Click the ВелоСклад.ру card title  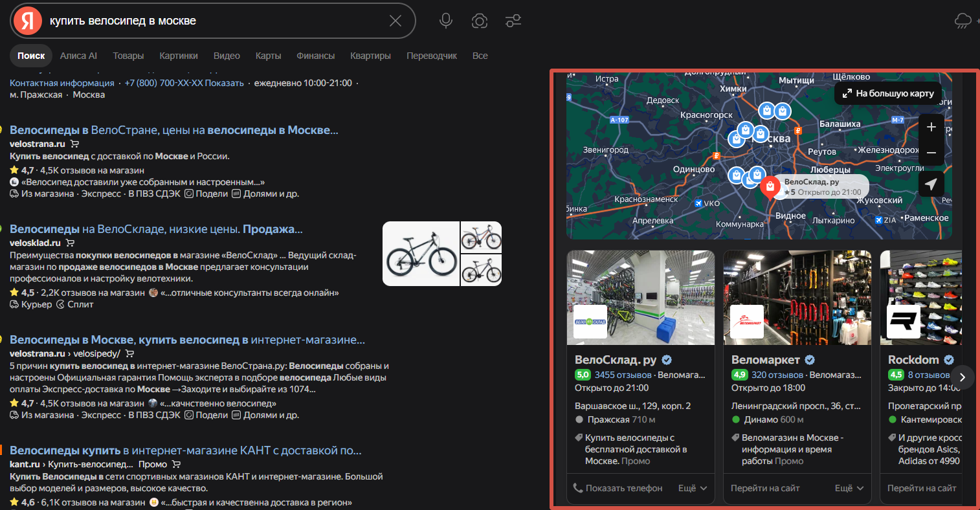[616, 360]
